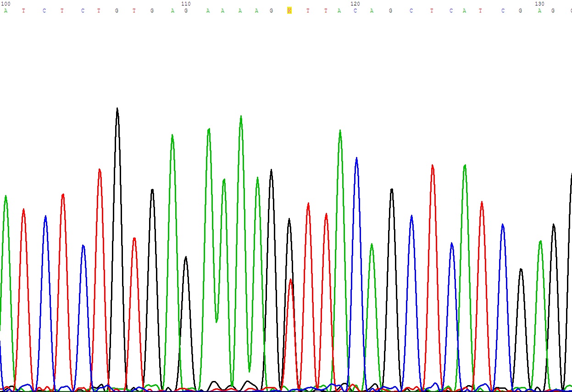Click the short red peak under K
This screenshot has height=392, width=572.
(x=291, y=281)
